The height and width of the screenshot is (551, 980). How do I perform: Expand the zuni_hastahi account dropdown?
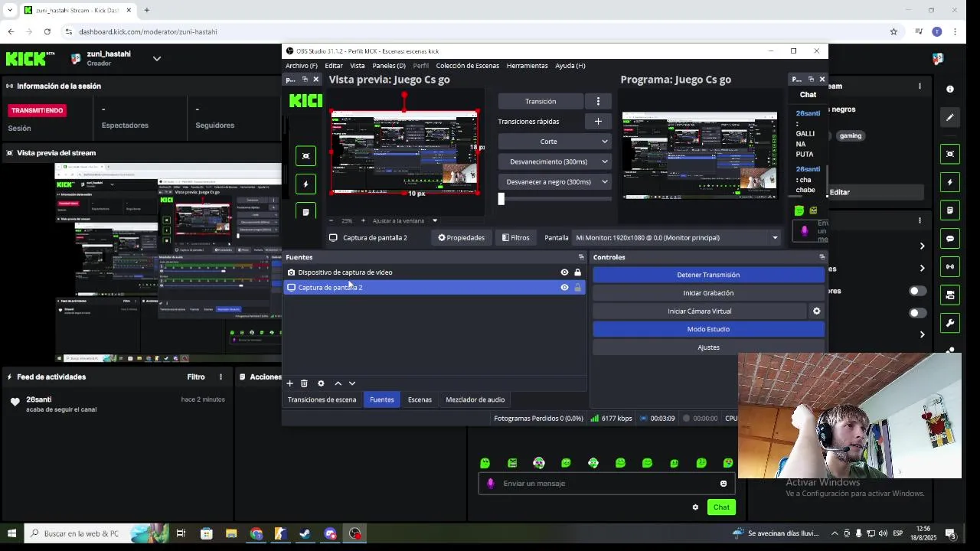point(156,58)
